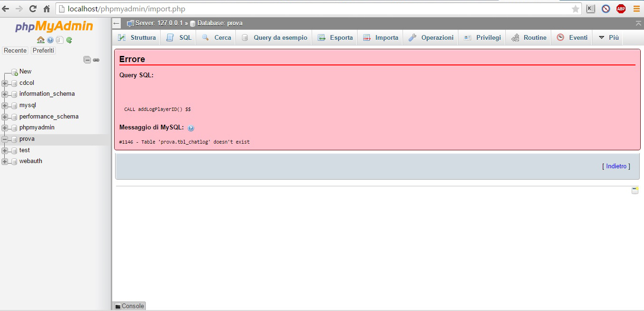The image size is (644, 311).
Task: Click the link chain icon in navigation panel
Action: 96,60
